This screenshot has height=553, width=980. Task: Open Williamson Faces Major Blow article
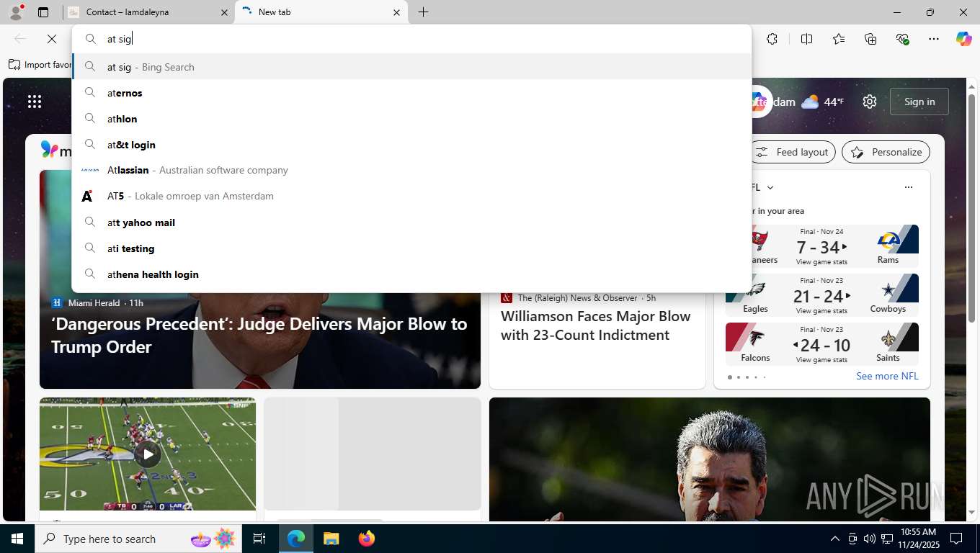[x=595, y=325]
